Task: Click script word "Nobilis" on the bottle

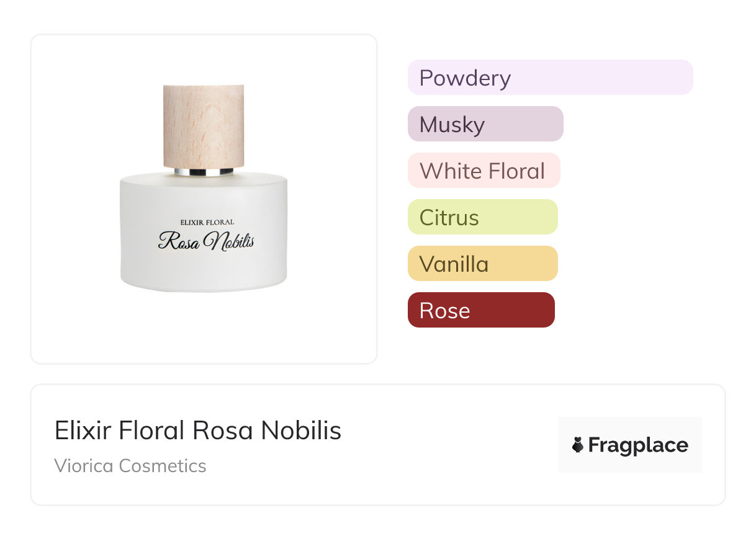Action: coord(228,241)
